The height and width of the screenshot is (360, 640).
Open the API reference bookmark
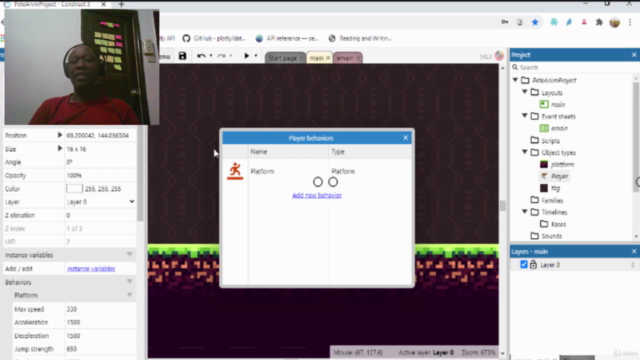pos(287,38)
